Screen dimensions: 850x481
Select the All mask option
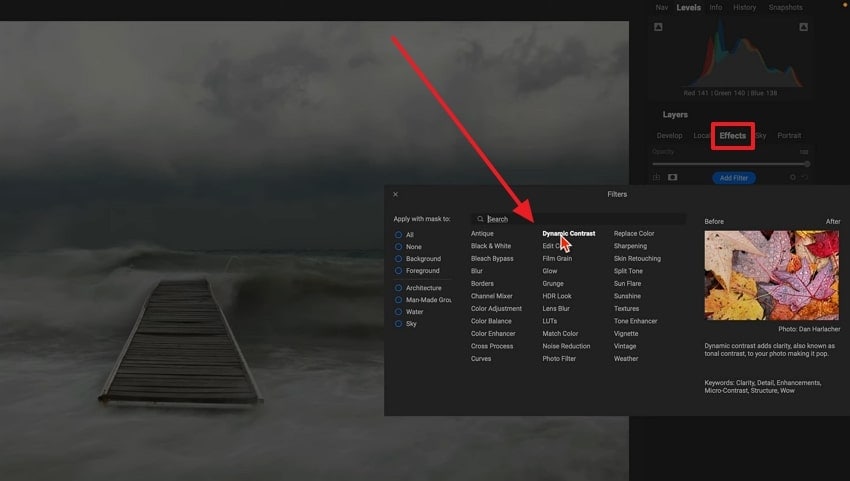[x=398, y=235]
